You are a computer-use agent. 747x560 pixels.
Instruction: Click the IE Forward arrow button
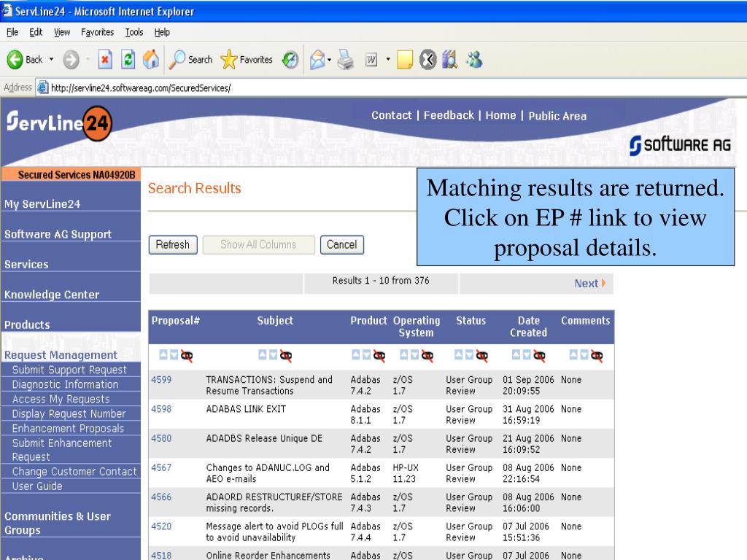[x=71, y=60]
